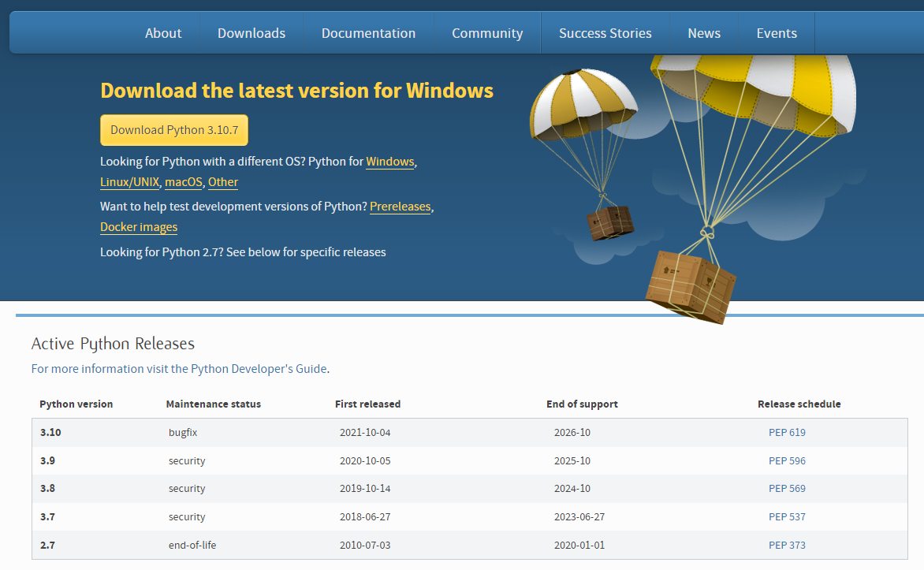Image resolution: width=924 pixels, height=570 pixels.
Task: Open the Linux/UNIX download link
Action: 129,182
